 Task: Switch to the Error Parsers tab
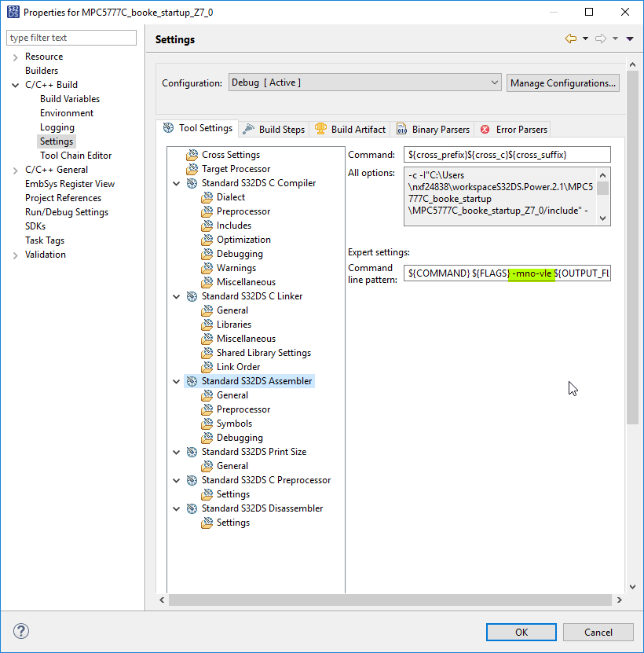(514, 130)
